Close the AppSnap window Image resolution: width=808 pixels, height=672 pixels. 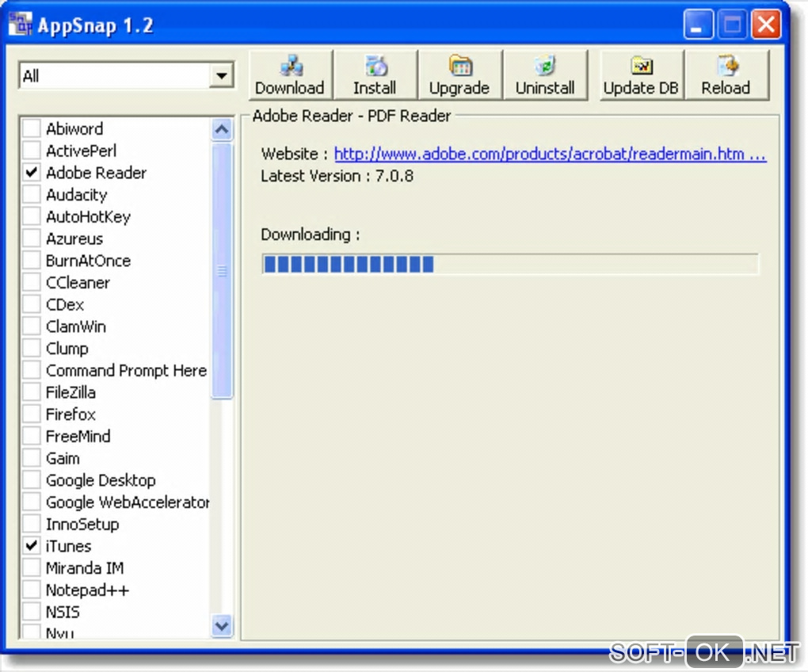pos(766,25)
